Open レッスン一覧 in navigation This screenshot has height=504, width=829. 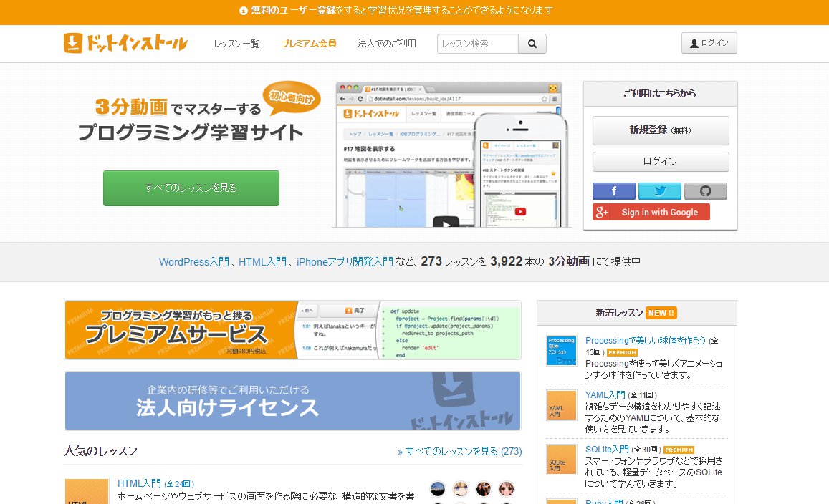coord(236,44)
